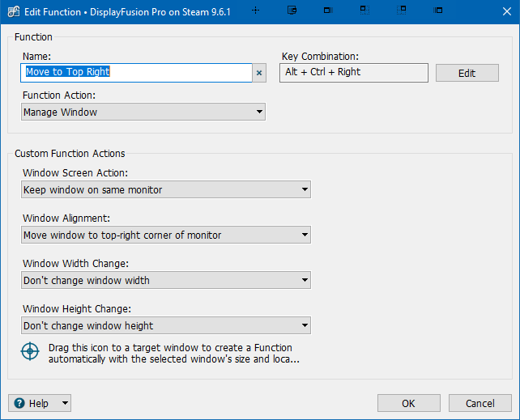Expand the Window Width Change dropdown
Screen dimensions: 520x420
tap(166, 280)
